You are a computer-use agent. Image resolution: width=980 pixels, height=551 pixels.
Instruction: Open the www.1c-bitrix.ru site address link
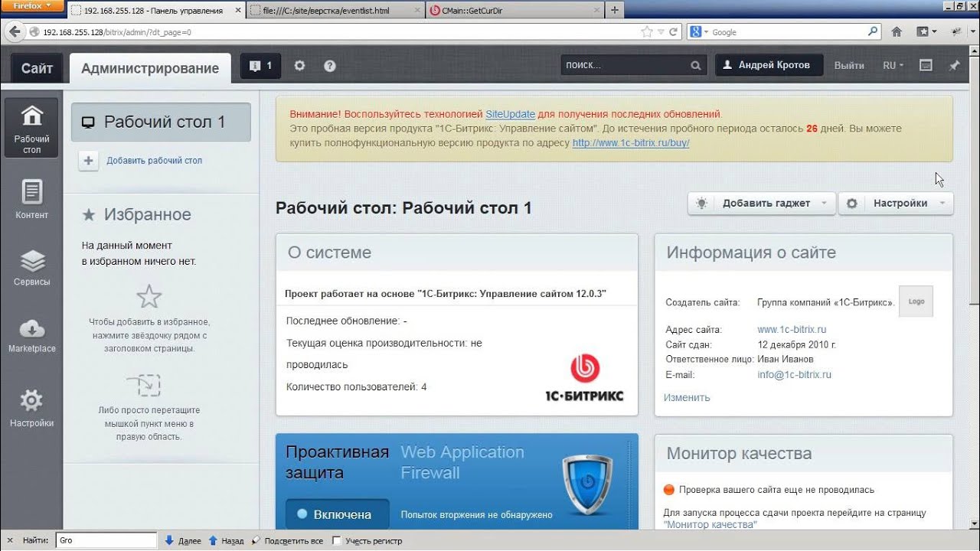(x=792, y=330)
